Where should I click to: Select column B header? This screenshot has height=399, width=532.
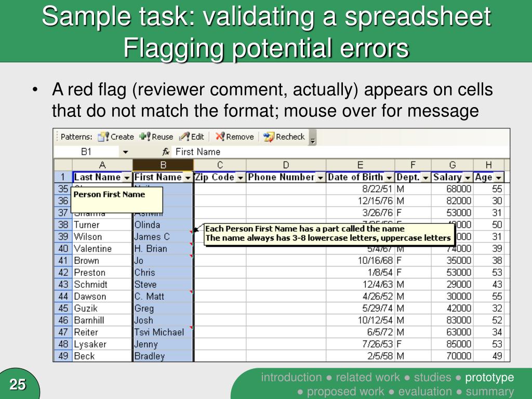(x=163, y=165)
